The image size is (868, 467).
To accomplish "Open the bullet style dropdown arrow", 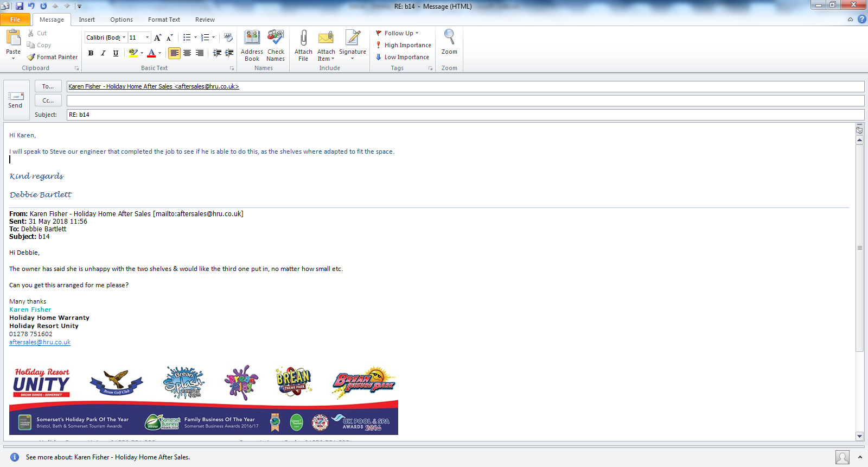I will pos(195,37).
